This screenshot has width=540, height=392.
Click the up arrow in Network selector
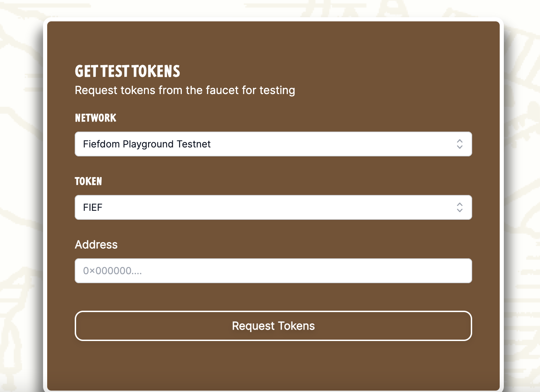459,141
